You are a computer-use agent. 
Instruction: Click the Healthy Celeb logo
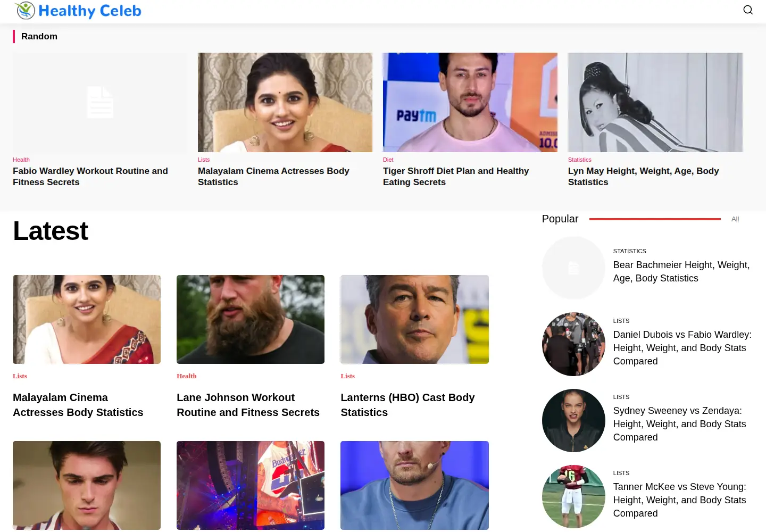pyautogui.click(x=78, y=11)
